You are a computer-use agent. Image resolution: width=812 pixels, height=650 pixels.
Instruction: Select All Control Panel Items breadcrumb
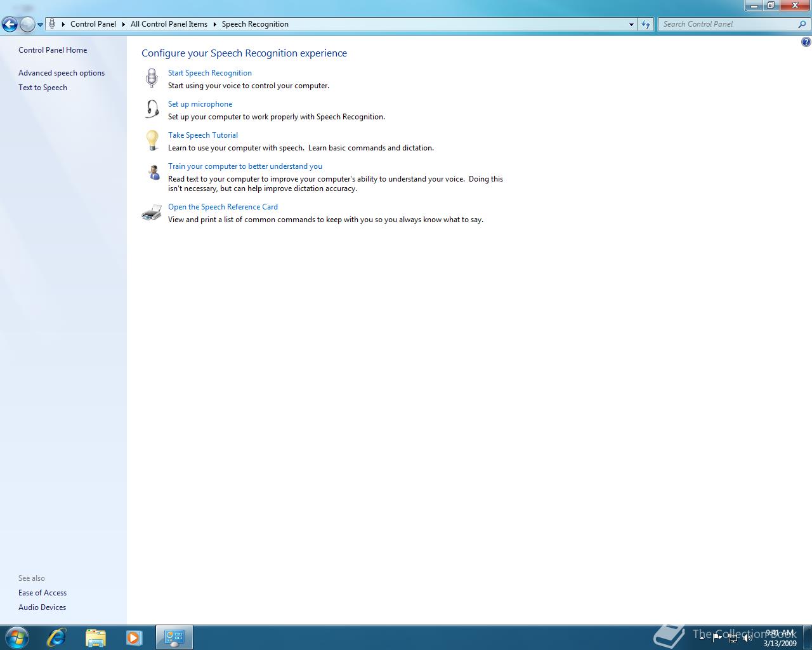click(169, 24)
